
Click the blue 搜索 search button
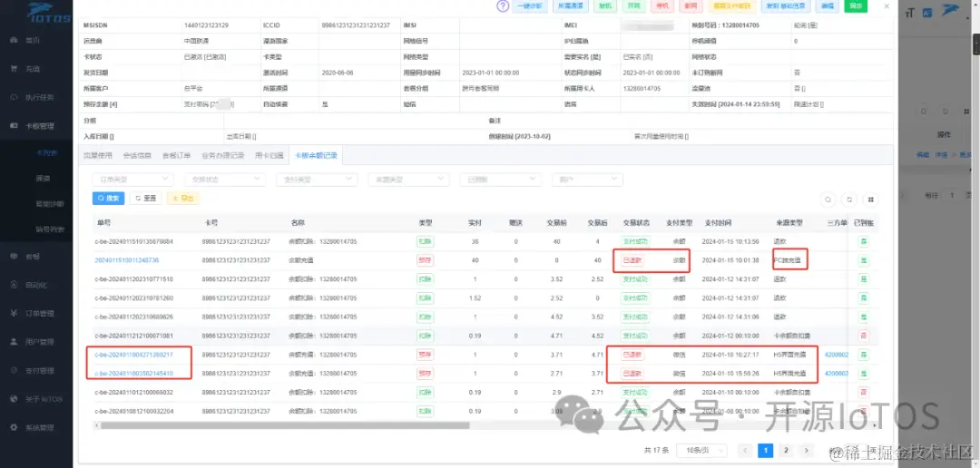tap(108, 198)
